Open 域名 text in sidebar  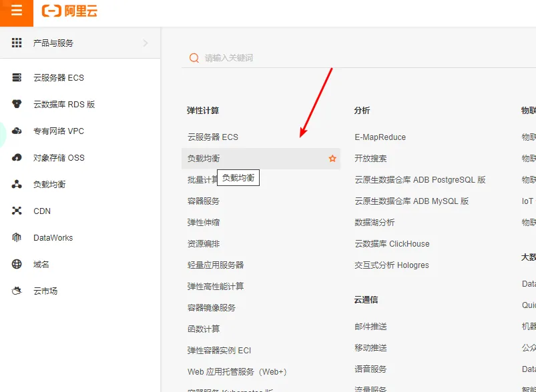coord(41,264)
